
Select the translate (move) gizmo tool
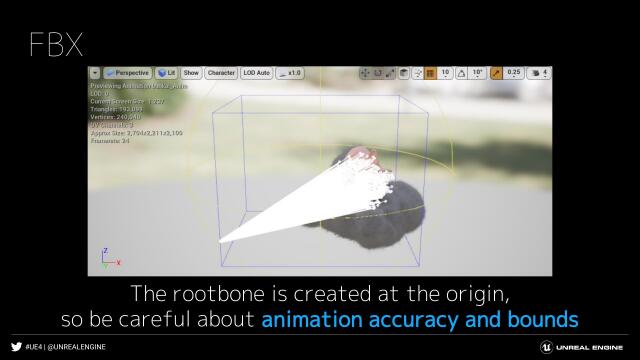click(365, 73)
